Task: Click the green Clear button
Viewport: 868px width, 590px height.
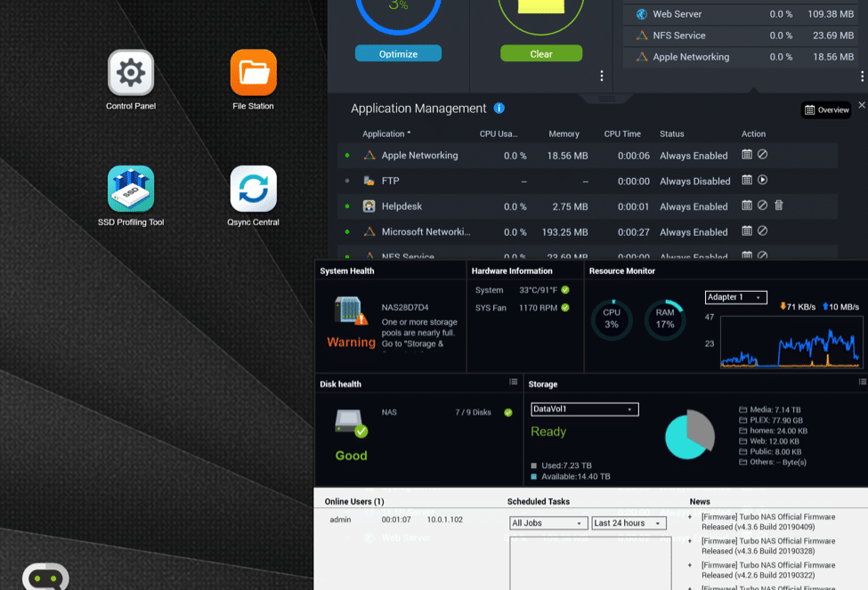Action: (541, 53)
